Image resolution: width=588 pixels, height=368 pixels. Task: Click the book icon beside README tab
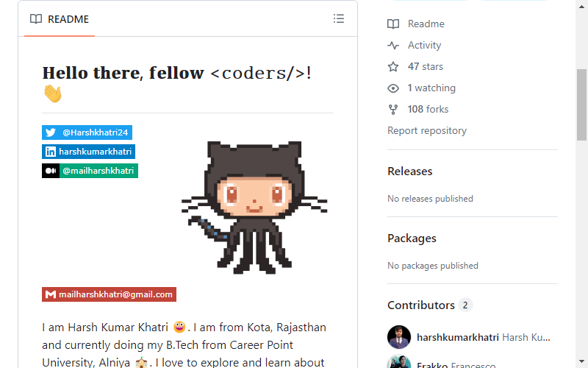click(36, 19)
